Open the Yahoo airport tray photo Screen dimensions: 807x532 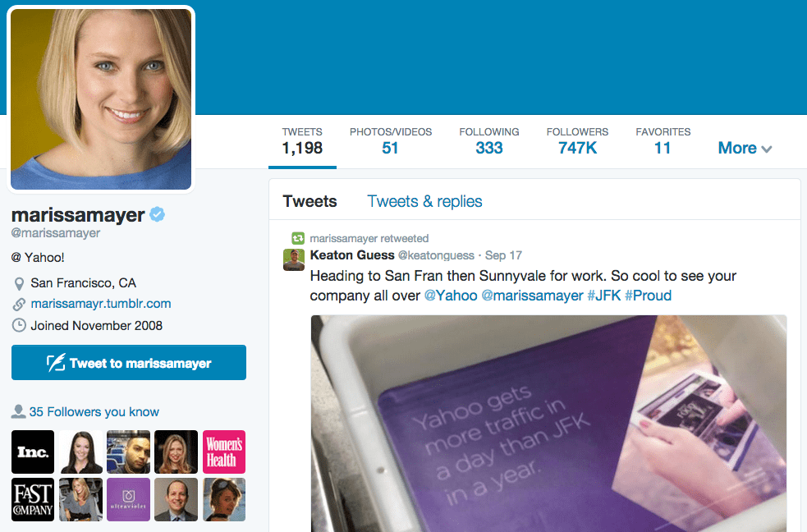[x=548, y=424]
